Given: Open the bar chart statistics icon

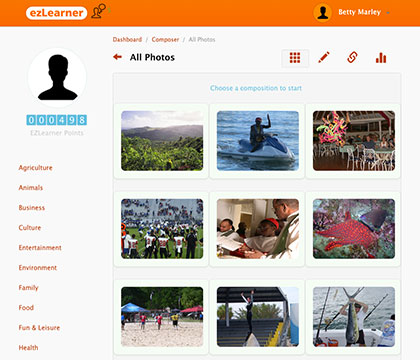Looking at the screenshot, I should 381,58.
